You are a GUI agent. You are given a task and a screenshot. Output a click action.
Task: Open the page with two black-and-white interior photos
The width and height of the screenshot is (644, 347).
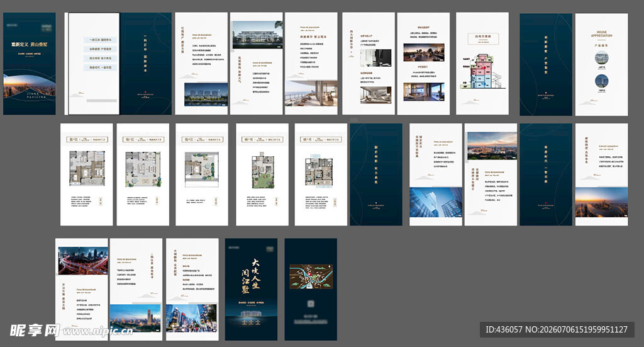click(369, 64)
